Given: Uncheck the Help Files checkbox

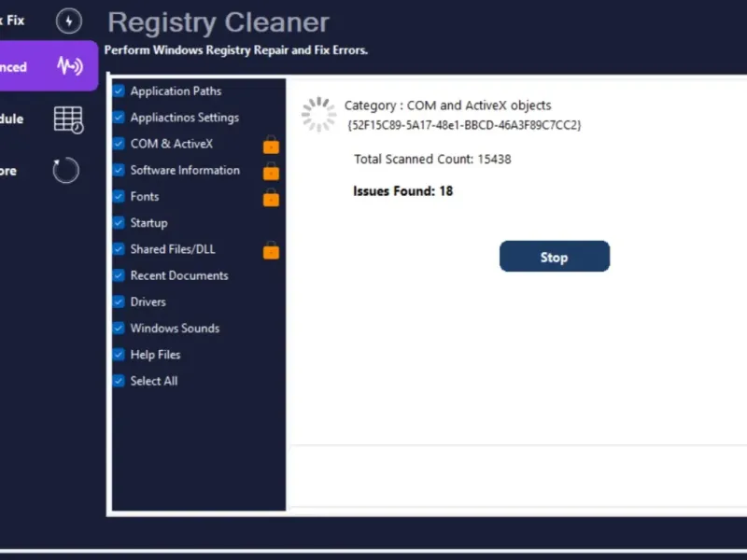Looking at the screenshot, I should point(120,355).
